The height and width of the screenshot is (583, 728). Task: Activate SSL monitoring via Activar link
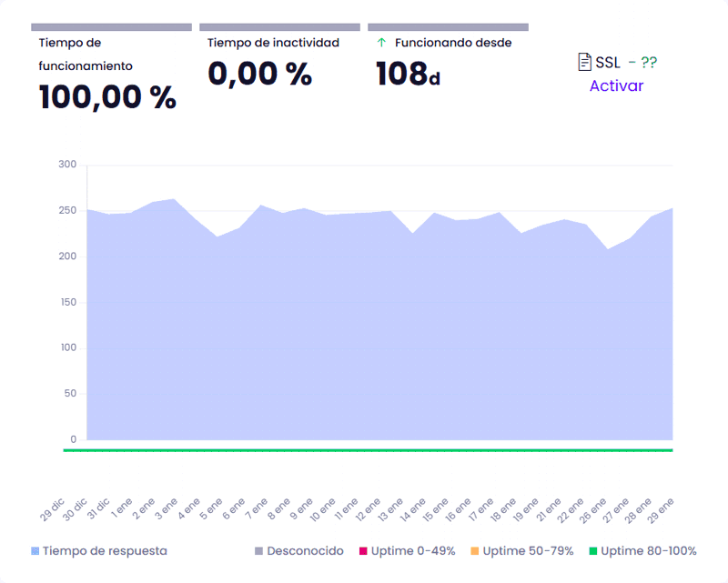click(616, 86)
